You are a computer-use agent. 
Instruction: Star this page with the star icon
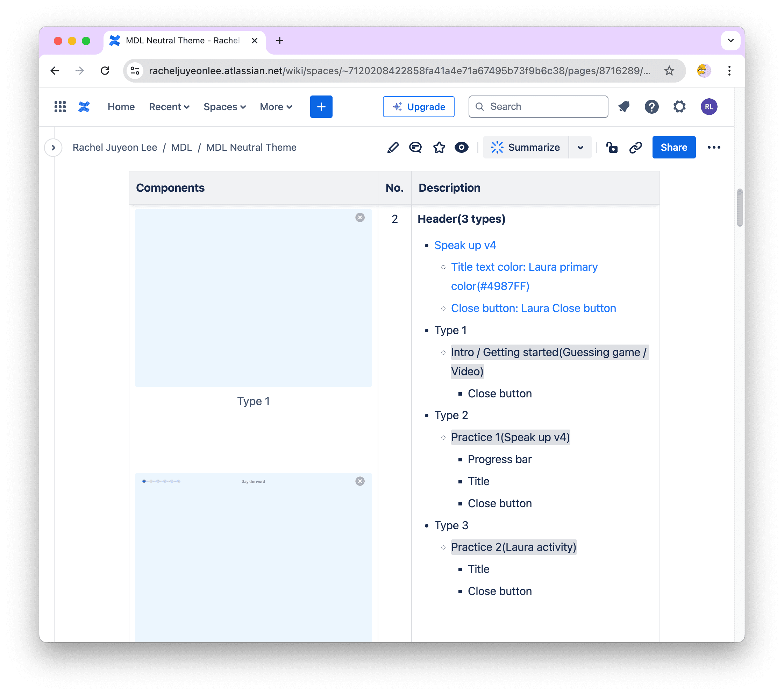pos(439,148)
